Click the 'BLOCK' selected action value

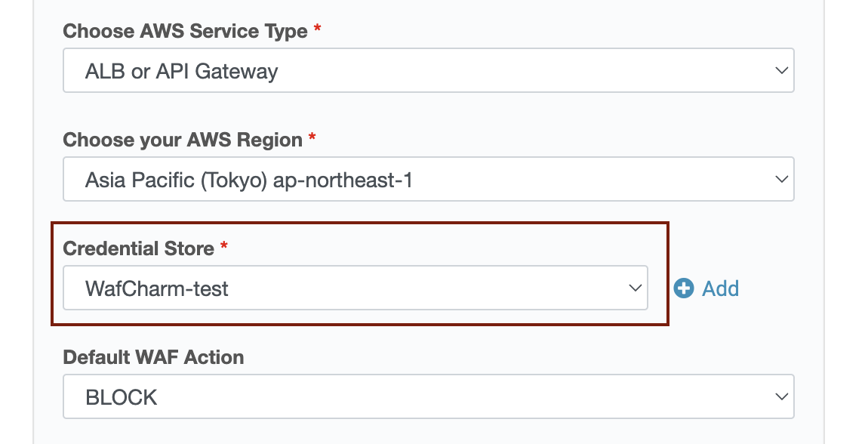point(122,397)
